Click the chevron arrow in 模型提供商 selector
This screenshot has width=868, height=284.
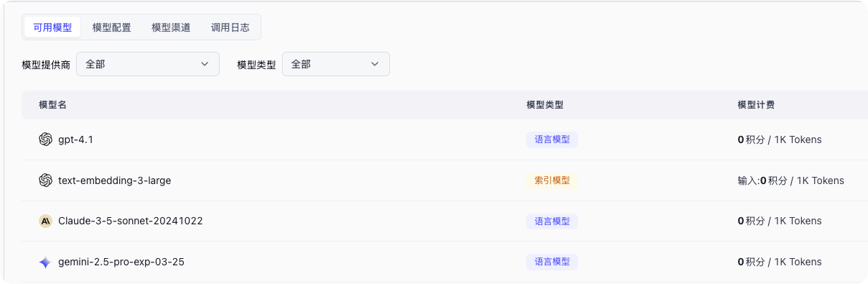point(204,64)
